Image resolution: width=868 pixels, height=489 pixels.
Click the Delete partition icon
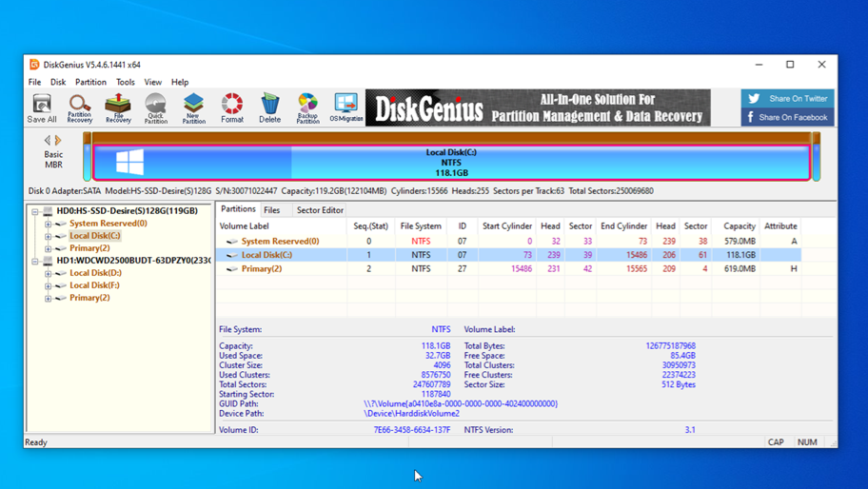point(269,108)
